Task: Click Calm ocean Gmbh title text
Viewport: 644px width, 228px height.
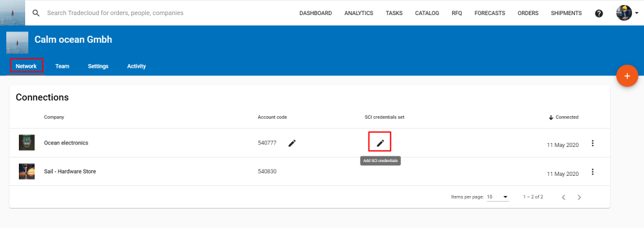Action: pyautogui.click(x=73, y=40)
